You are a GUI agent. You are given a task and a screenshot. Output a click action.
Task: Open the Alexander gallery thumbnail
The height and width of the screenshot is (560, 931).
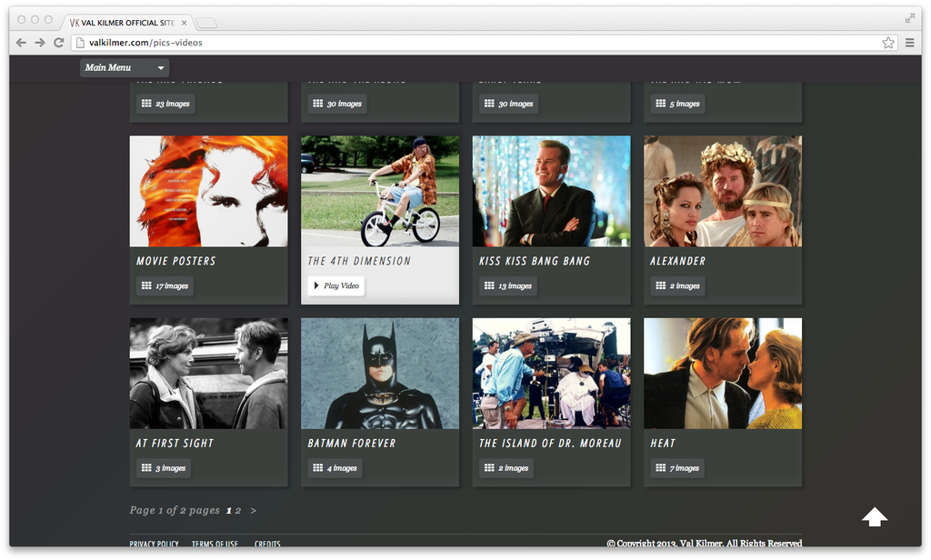(723, 191)
